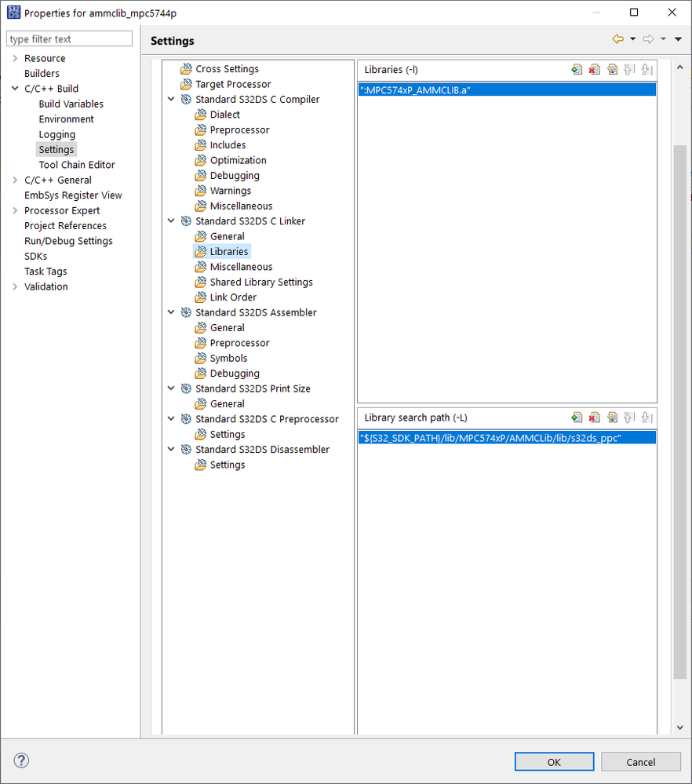Move library up in Libraries (-l) toolbar

(x=629, y=70)
